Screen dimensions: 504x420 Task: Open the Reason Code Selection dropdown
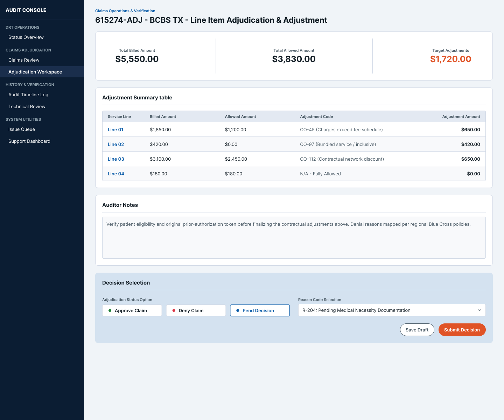(392, 310)
